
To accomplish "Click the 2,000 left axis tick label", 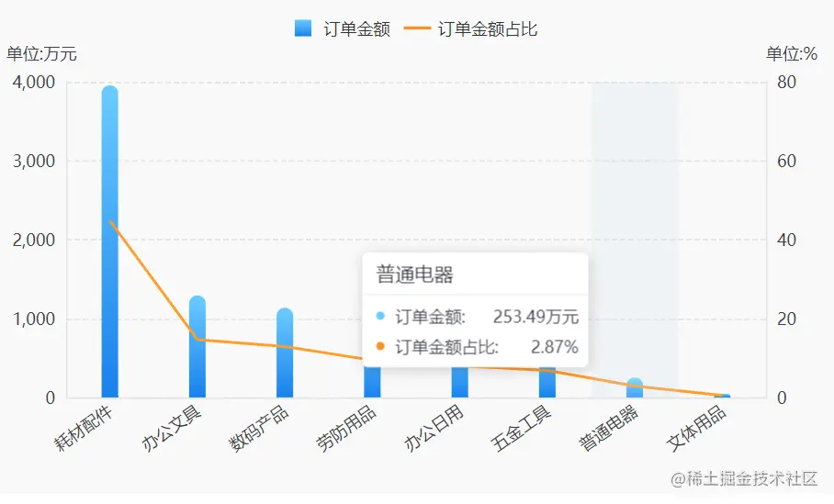I will [34, 240].
